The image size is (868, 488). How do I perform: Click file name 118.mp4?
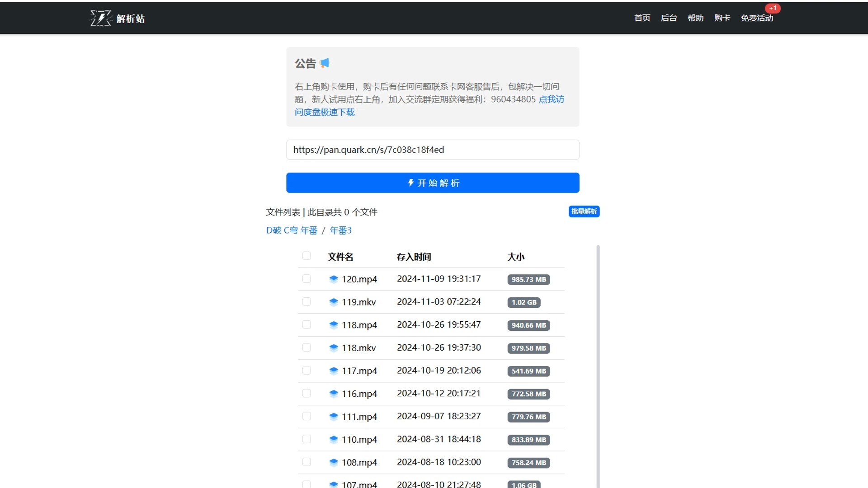coord(359,325)
